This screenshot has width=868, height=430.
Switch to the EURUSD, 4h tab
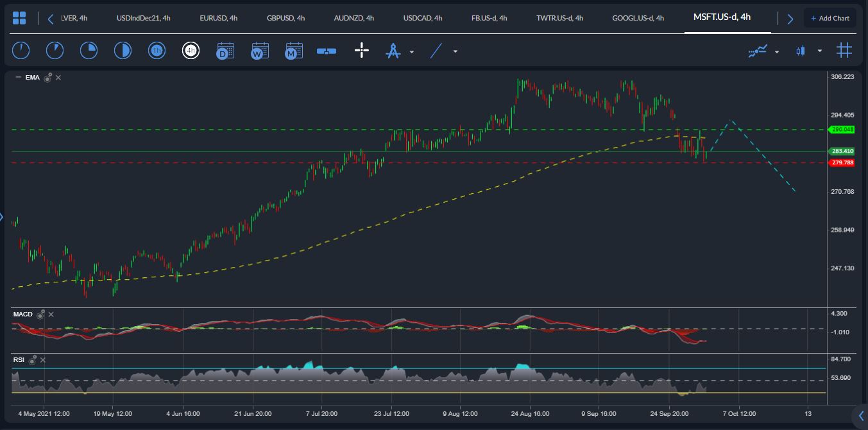coord(218,18)
